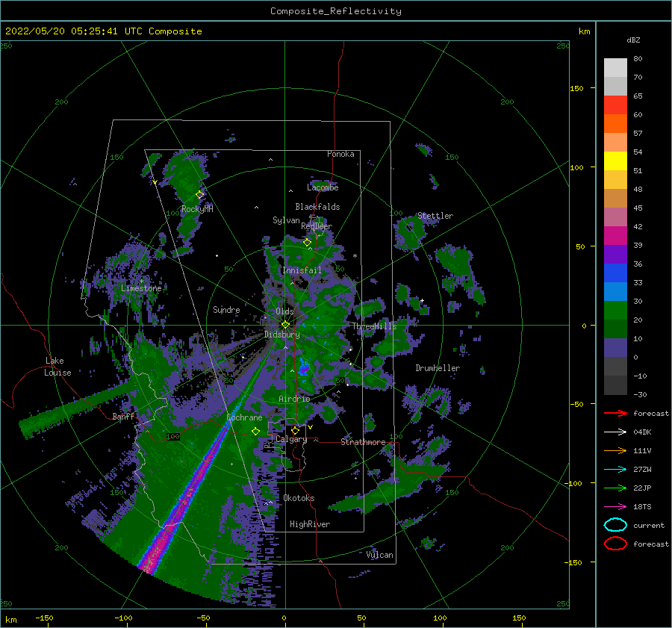Viewport: 672px width, 628px height.
Task: Click the Sylvan label on map
Action: click(286, 220)
